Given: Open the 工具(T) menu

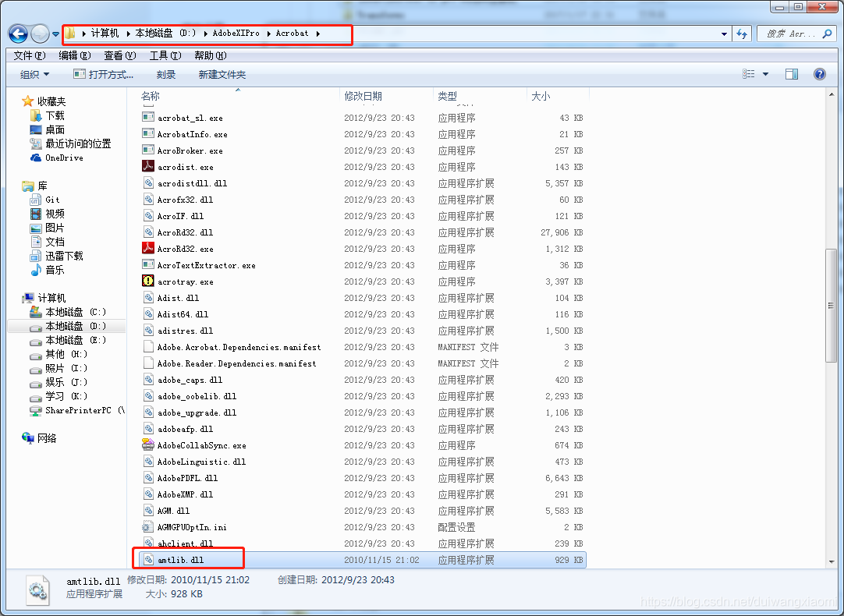Looking at the screenshot, I should point(165,55).
